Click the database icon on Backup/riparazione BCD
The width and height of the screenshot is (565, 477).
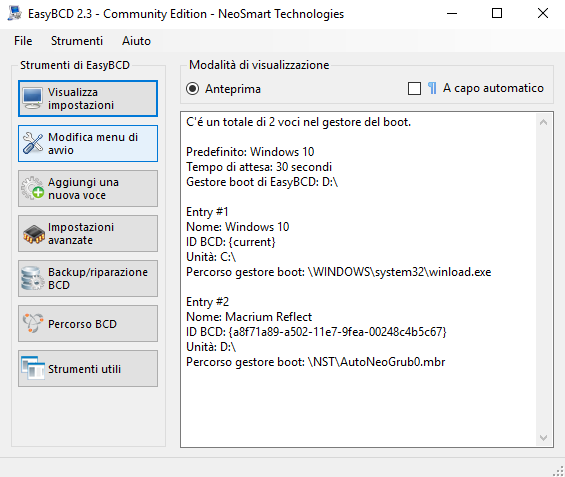(x=32, y=278)
